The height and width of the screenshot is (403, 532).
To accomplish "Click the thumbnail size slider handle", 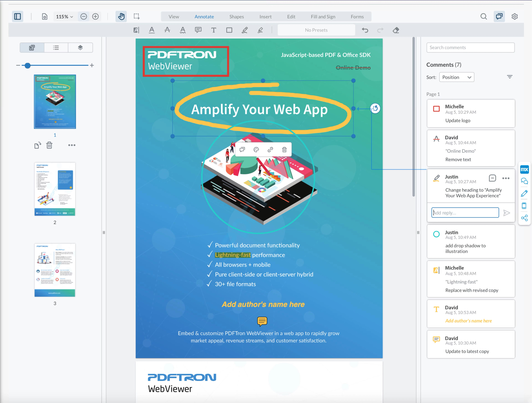I will point(28,65).
